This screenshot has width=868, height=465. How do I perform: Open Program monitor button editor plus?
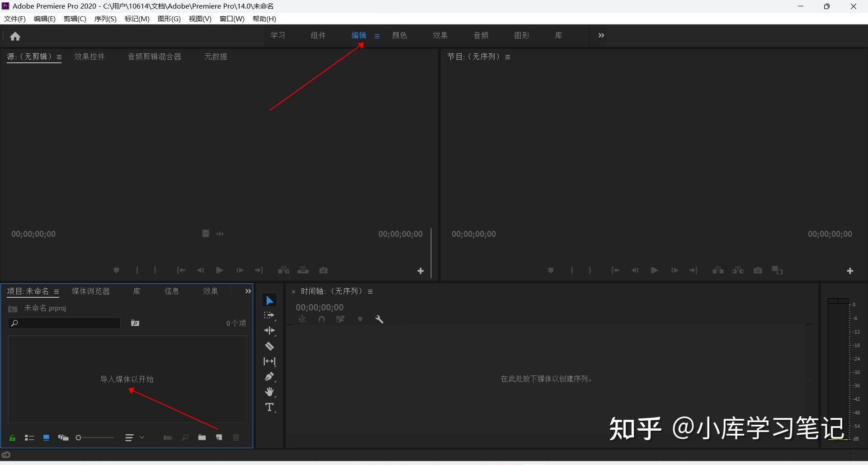point(850,271)
